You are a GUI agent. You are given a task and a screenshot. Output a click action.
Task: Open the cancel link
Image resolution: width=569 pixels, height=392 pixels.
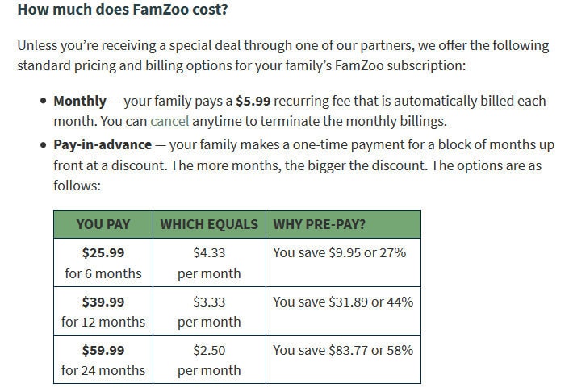tap(169, 121)
